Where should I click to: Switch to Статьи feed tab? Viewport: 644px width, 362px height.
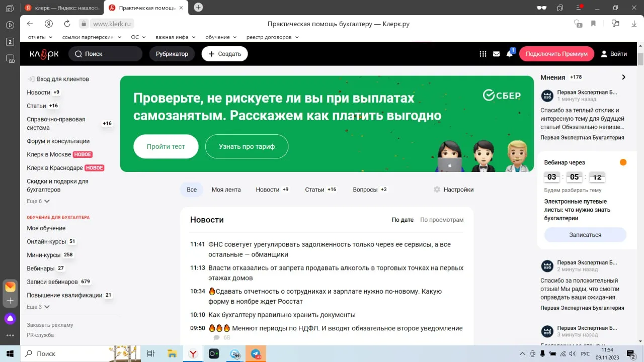pyautogui.click(x=320, y=190)
